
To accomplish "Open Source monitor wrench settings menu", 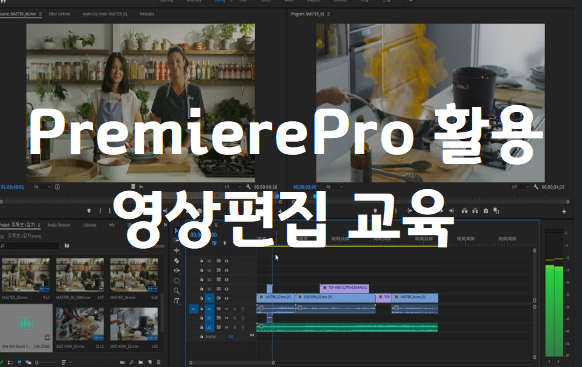I will point(248,187).
